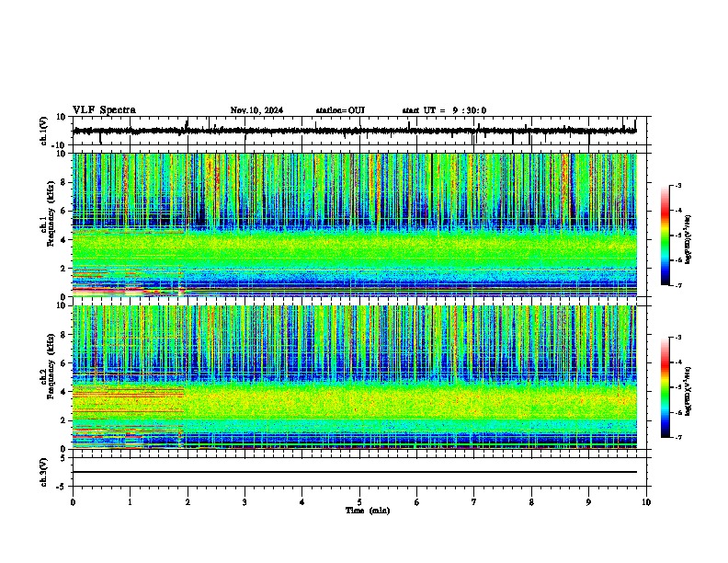Click the "-3" tick on ch.2 color bar
Image resolution: width=728 pixels, height=563 pixels.
point(677,338)
